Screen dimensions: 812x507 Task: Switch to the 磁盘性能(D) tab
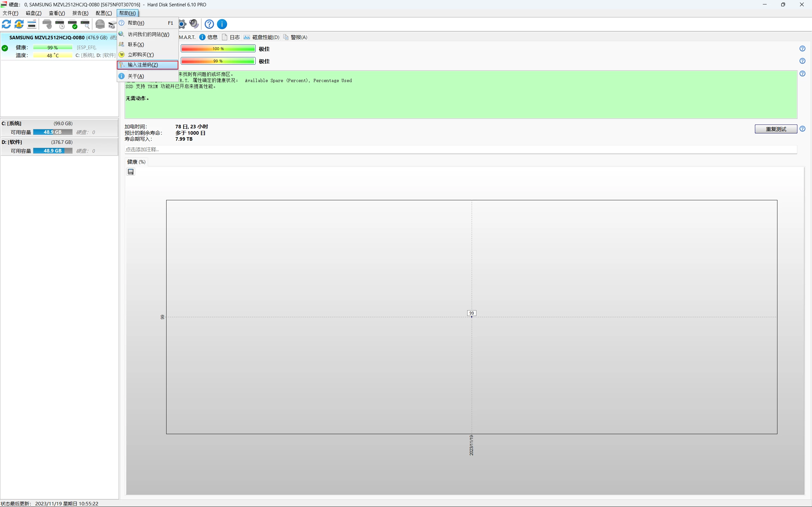coord(265,37)
